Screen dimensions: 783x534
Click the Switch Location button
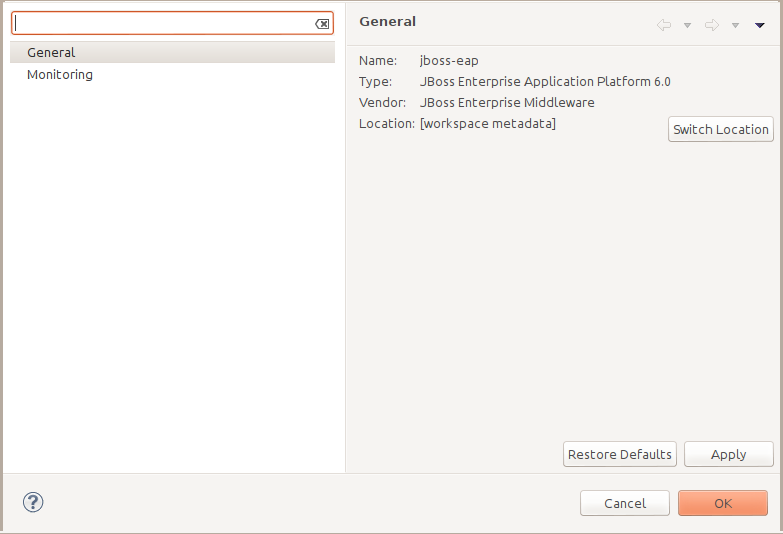pyautogui.click(x=721, y=129)
